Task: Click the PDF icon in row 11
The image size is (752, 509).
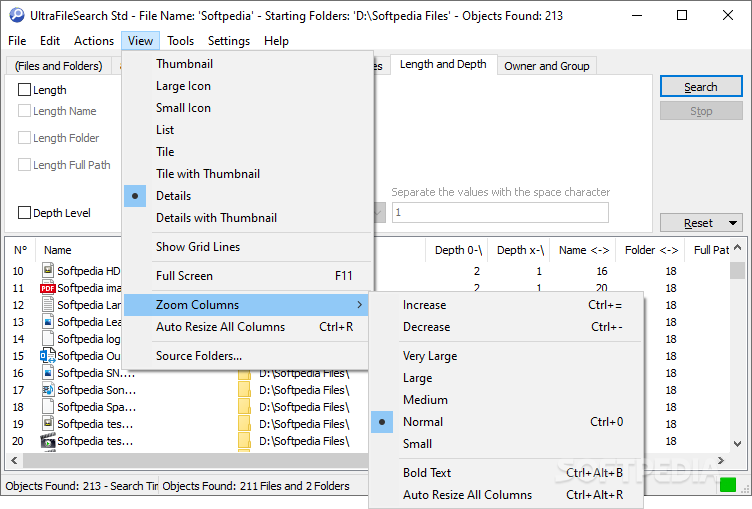Action: pos(48,288)
